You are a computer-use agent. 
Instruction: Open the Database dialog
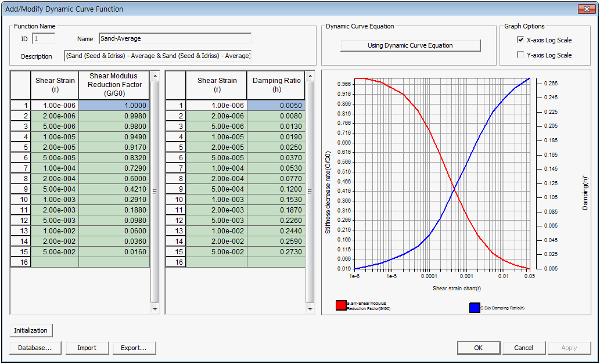[x=35, y=348]
